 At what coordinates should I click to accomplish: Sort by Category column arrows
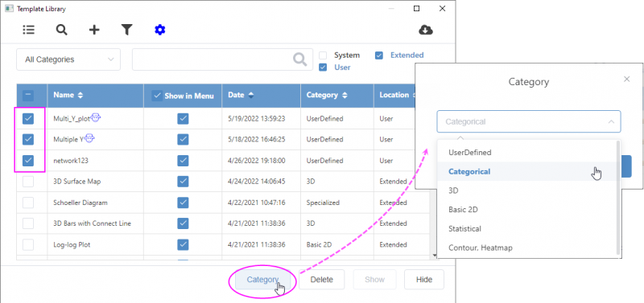[345, 95]
